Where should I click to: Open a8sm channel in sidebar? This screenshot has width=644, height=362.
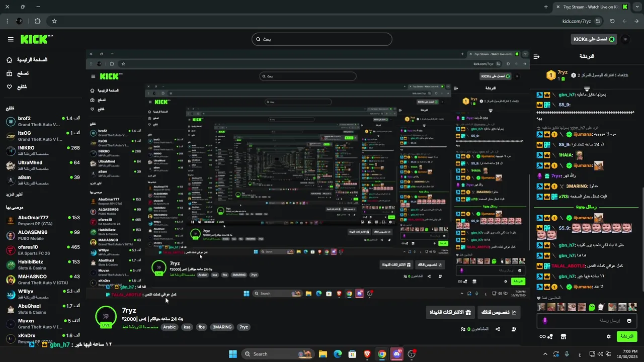click(43, 180)
